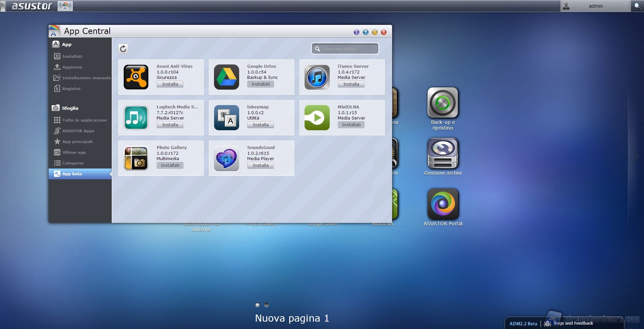Open the help question mark icon
Image resolution: width=644 pixels, height=329 pixels.
pyautogui.click(x=366, y=32)
